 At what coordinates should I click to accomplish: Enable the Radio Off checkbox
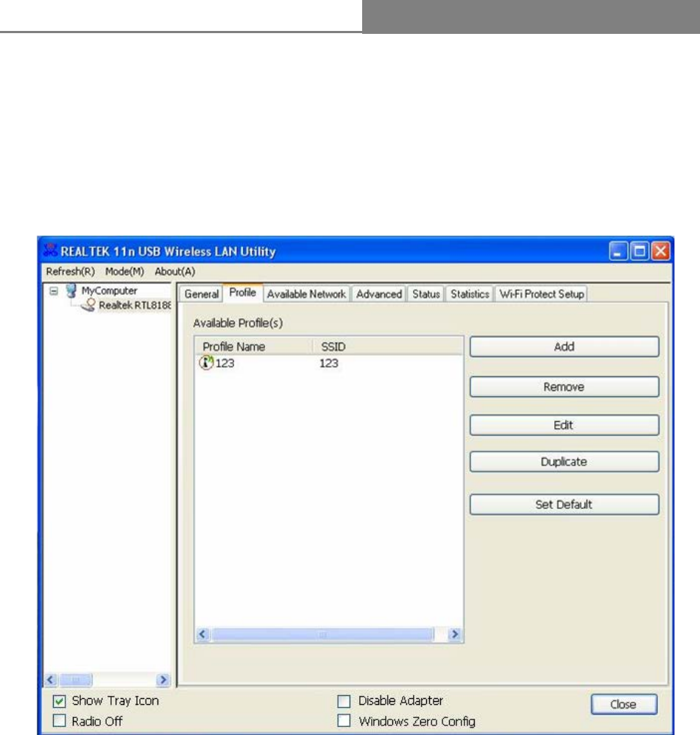click(x=60, y=720)
